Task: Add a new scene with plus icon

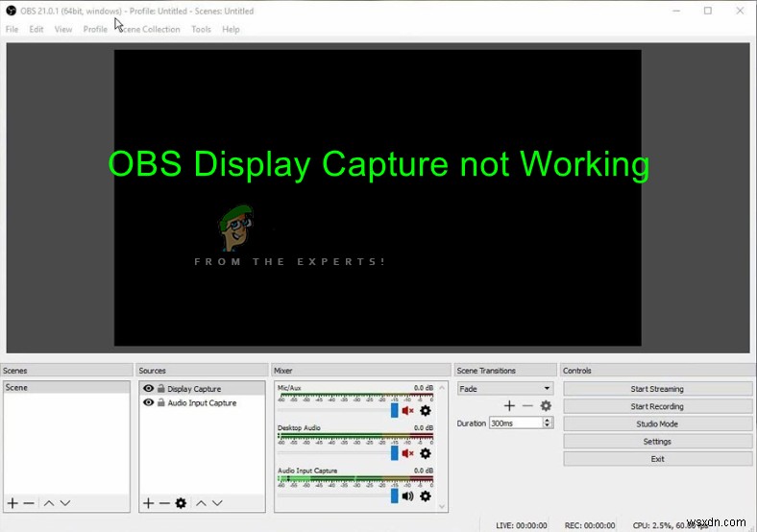Action: (12, 503)
